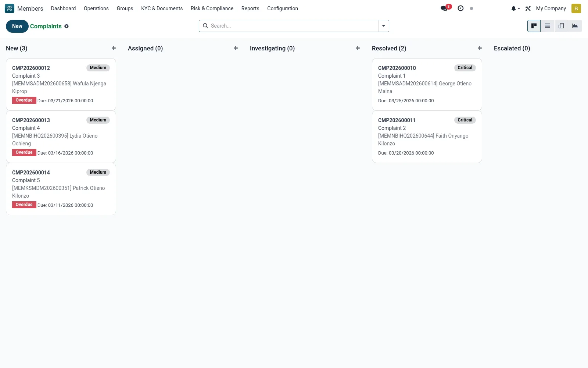Click the Resolved (2) column header

tap(389, 48)
